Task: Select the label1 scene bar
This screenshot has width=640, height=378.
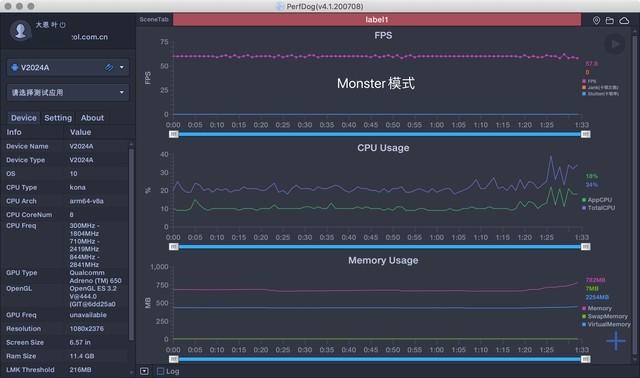Action: pyautogui.click(x=377, y=20)
